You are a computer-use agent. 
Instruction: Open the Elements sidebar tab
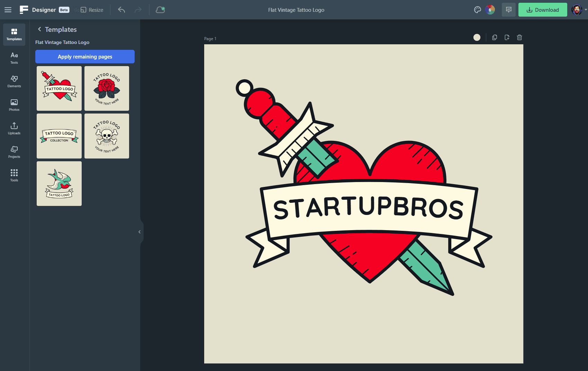(x=14, y=82)
